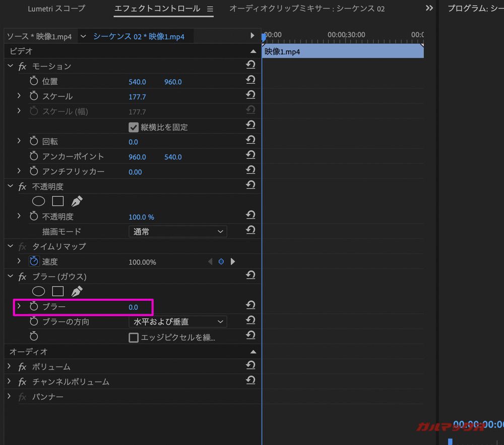The width and height of the screenshot is (504, 445).
Task: Open the ブラーの方向 dropdown
Action: point(177,321)
